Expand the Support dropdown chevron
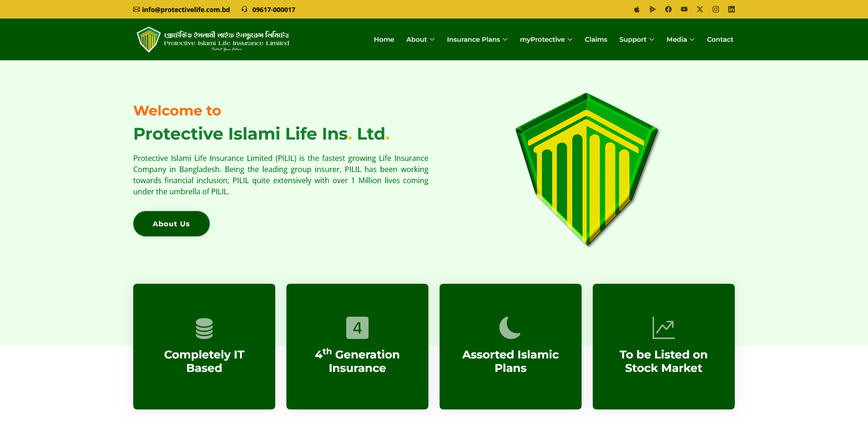868x447 pixels. (652, 40)
